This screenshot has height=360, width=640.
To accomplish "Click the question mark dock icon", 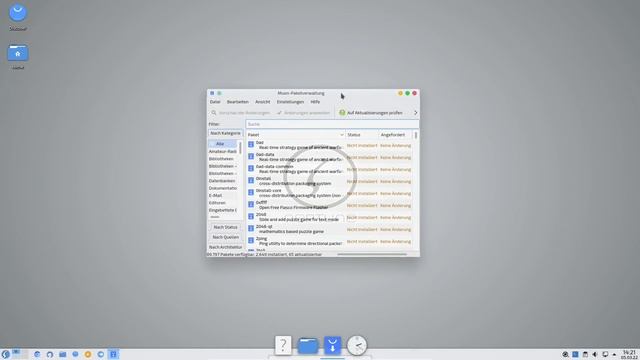I will click(283, 345).
